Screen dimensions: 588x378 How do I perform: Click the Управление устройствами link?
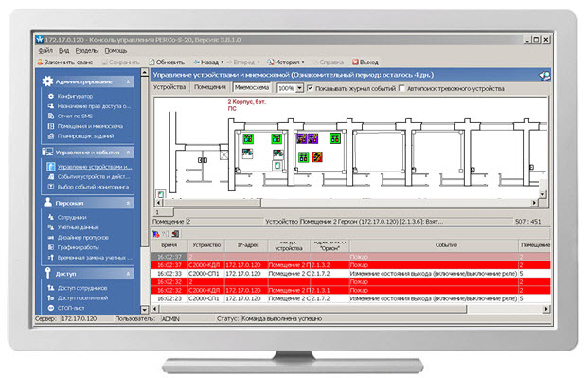94,167
